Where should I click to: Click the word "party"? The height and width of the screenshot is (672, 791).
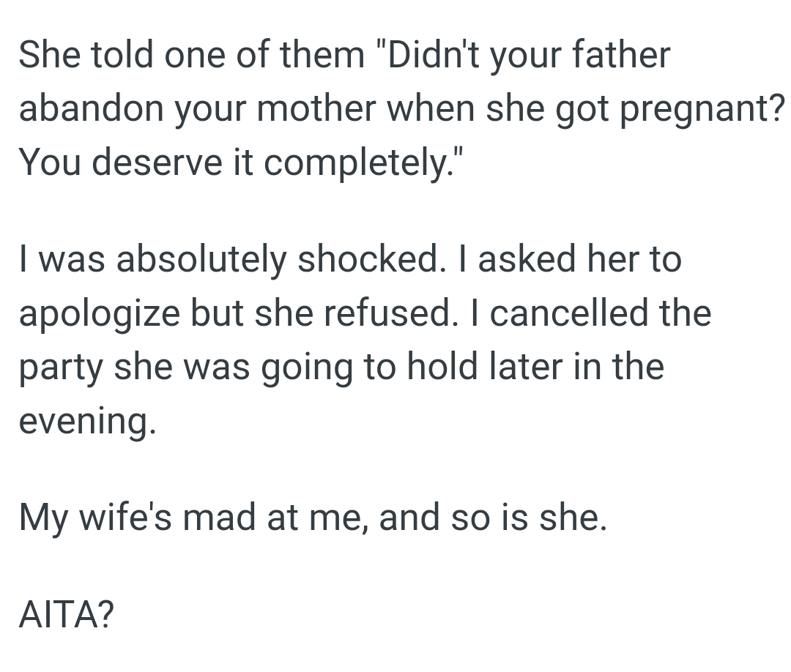point(62,367)
